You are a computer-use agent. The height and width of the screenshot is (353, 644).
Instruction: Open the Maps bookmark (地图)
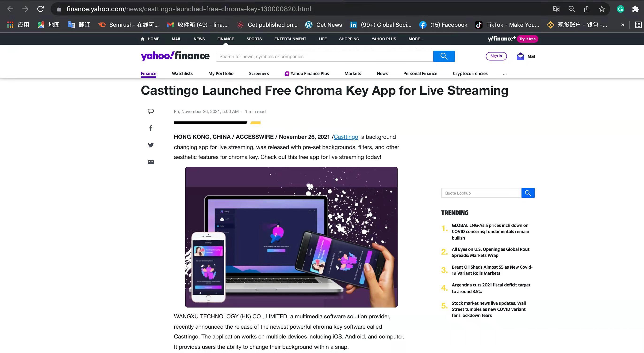(x=49, y=25)
